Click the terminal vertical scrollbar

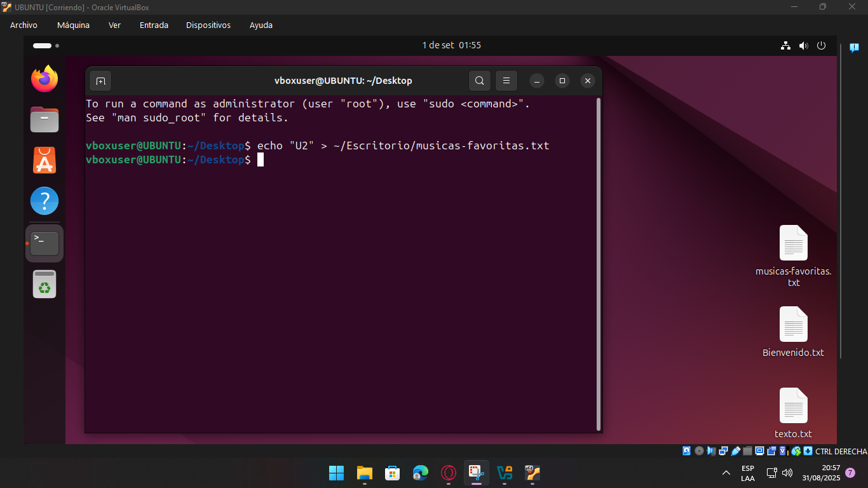pyautogui.click(x=599, y=264)
